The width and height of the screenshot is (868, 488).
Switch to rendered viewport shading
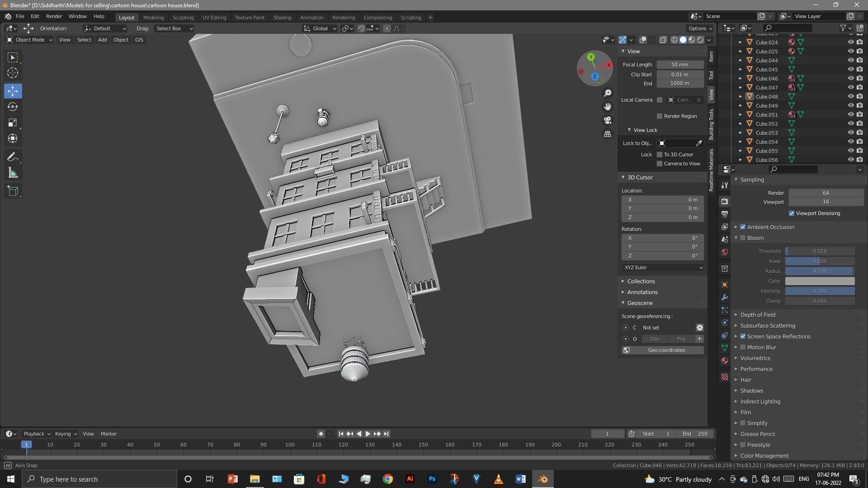click(x=700, y=40)
